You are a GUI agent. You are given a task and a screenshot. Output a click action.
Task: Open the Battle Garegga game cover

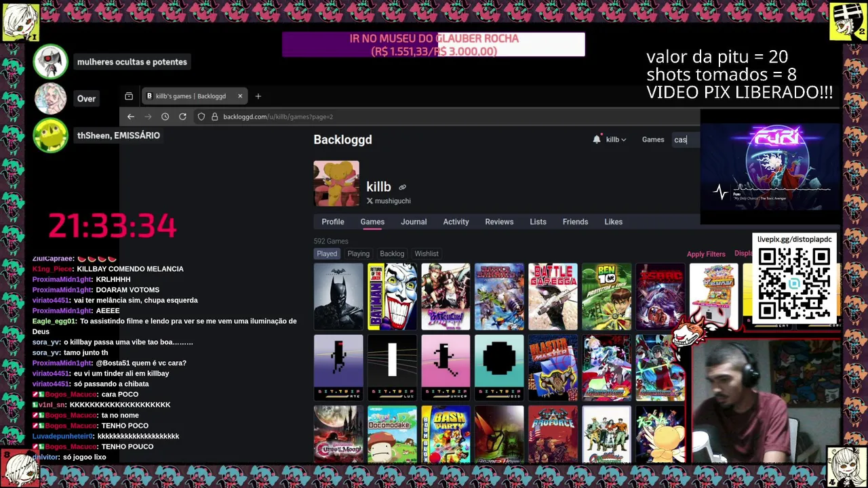click(553, 297)
